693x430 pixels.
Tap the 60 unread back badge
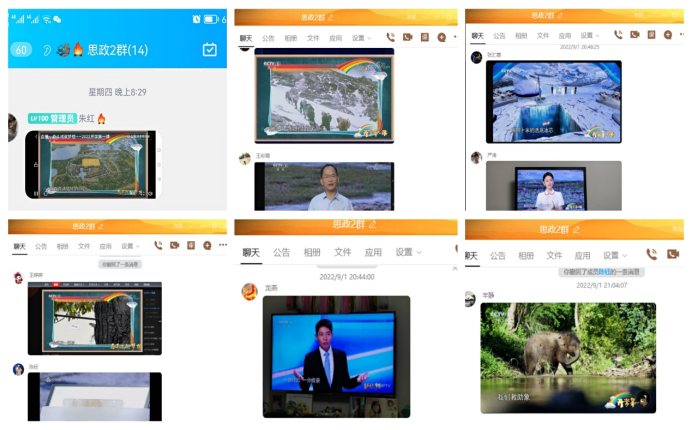[x=21, y=50]
